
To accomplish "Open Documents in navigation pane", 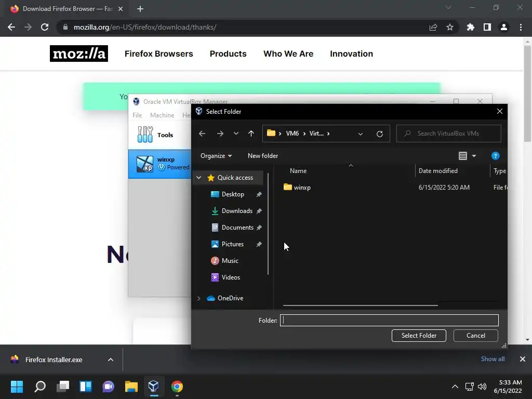I will pyautogui.click(x=237, y=228).
